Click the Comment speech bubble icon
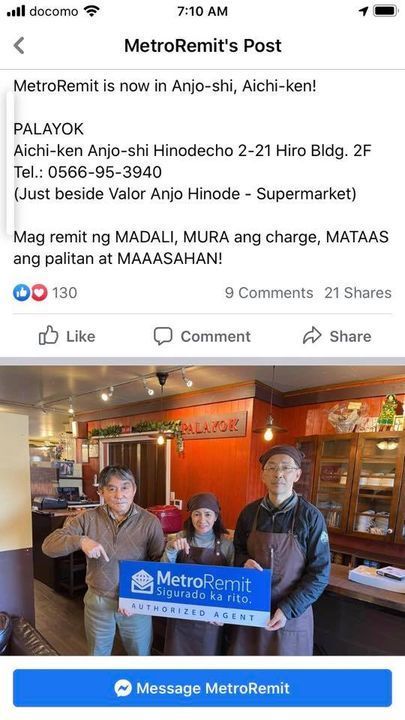 [163, 336]
